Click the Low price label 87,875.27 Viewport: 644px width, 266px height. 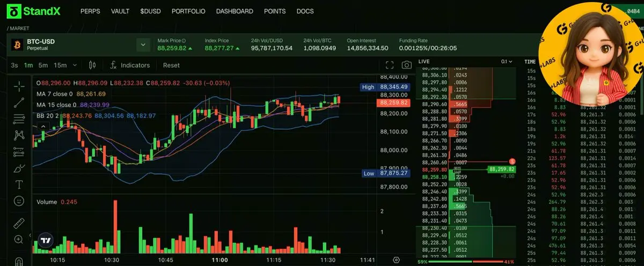[385, 173]
